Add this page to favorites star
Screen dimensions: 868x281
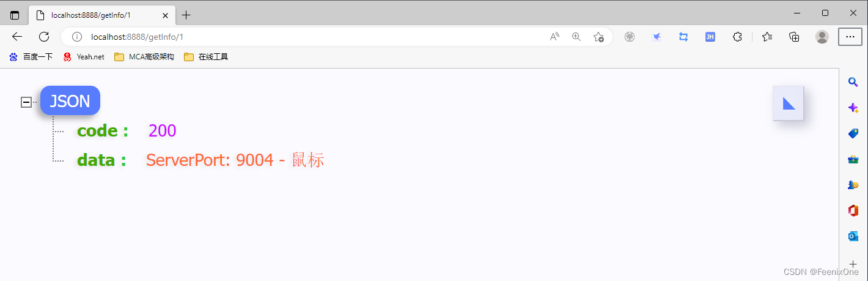(598, 37)
